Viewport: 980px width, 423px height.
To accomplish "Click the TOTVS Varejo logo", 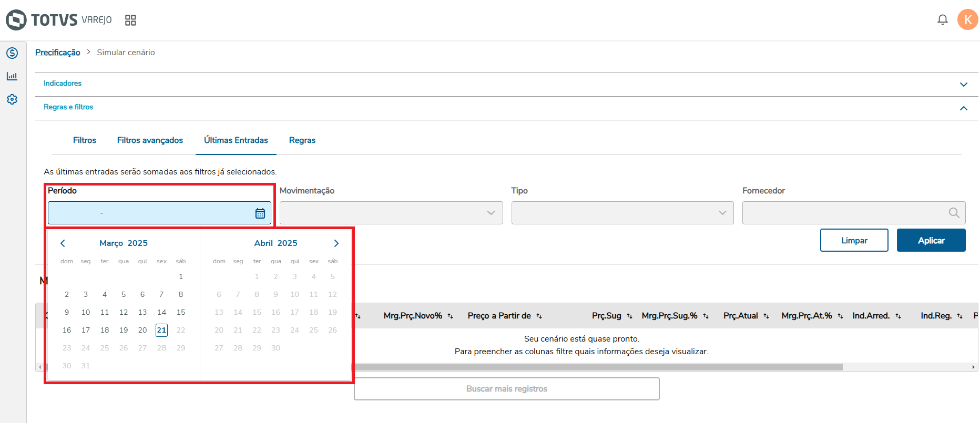I will click(58, 20).
